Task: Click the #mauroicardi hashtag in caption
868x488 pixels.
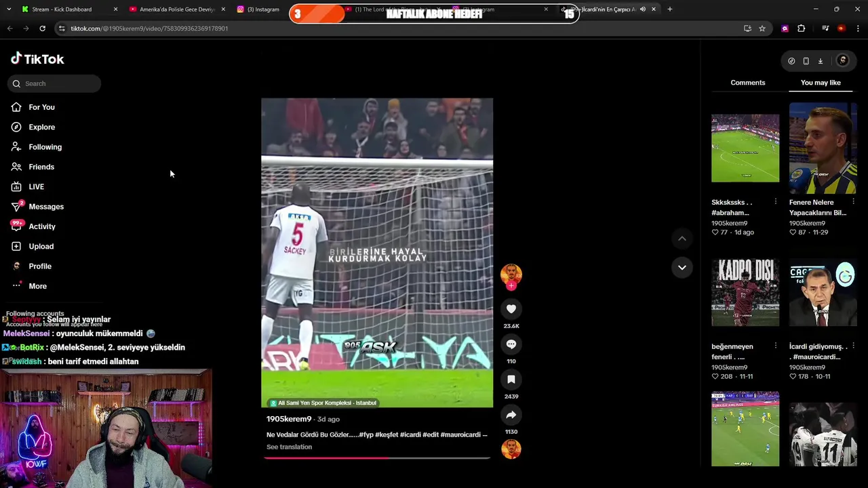Action: [x=460, y=434]
